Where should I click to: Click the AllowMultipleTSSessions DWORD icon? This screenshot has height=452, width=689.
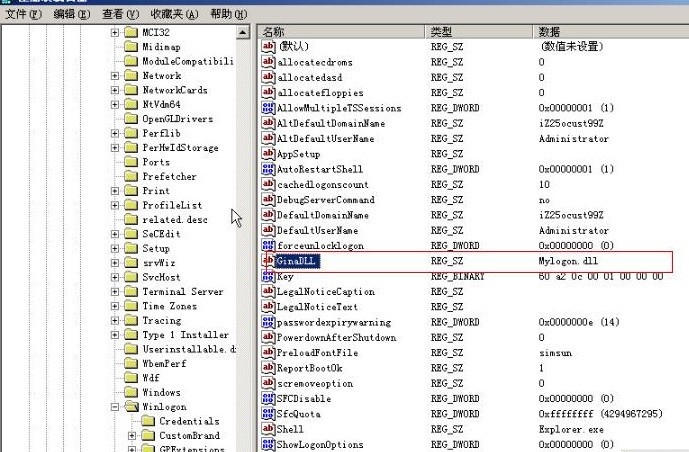tap(268, 108)
